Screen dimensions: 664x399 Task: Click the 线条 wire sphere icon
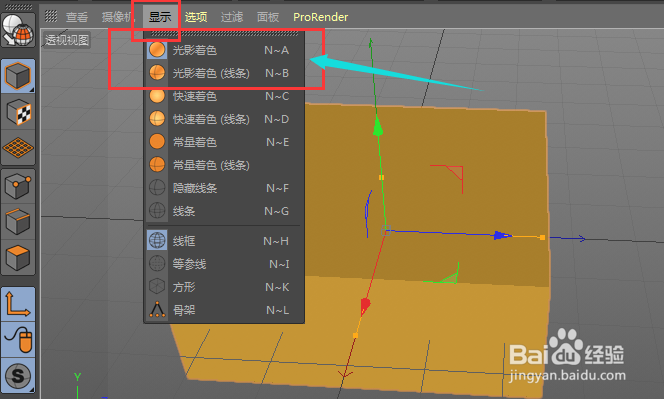pyautogui.click(x=157, y=211)
